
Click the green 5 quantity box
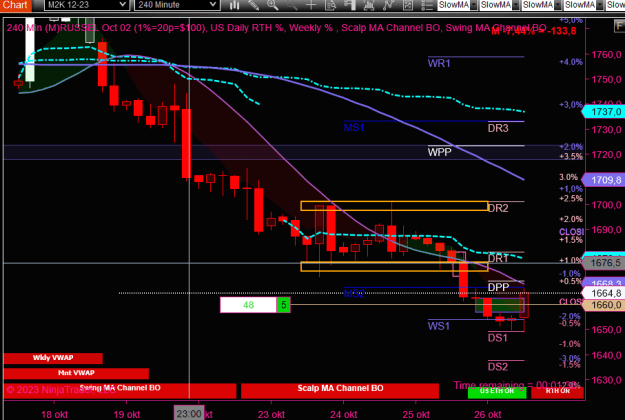[283, 305]
